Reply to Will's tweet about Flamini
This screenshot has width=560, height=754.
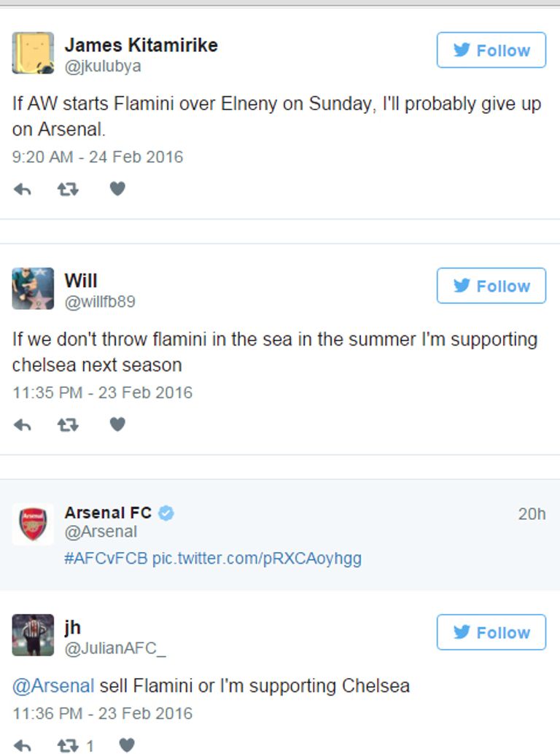pos(23,425)
